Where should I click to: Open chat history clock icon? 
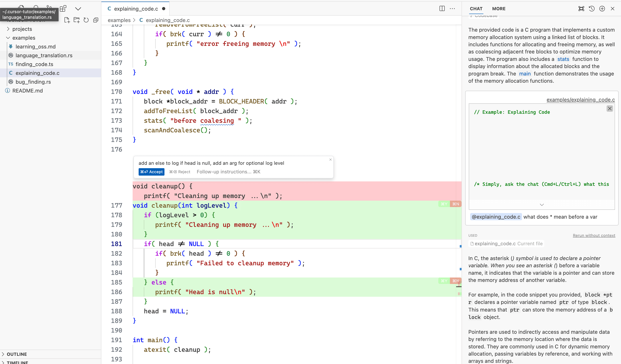point(591,9)
